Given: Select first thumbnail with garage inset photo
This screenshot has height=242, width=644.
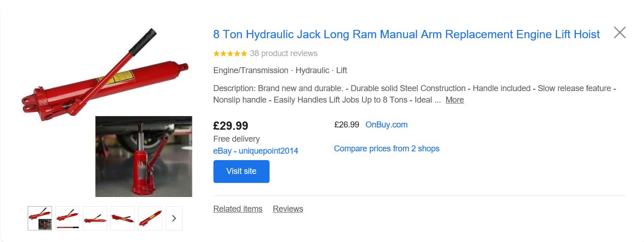Looking at the screenshot, I should 40,218.
